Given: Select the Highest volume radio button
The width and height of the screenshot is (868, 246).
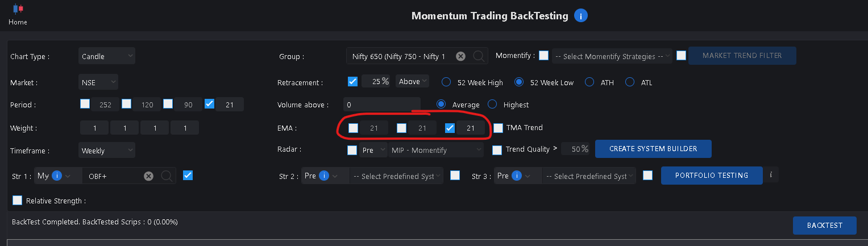Looking at the screenshot, I should tap(492, 105).
